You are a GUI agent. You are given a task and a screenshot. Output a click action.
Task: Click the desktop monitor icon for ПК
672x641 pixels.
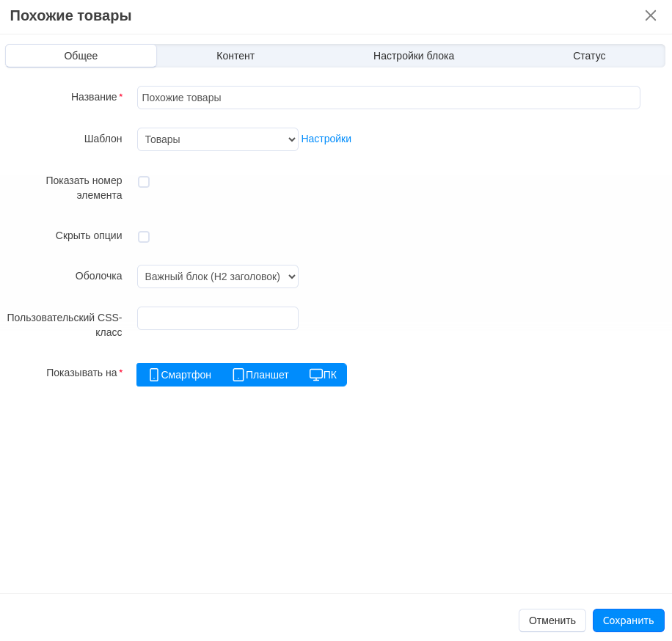click(x=316, y=375)
